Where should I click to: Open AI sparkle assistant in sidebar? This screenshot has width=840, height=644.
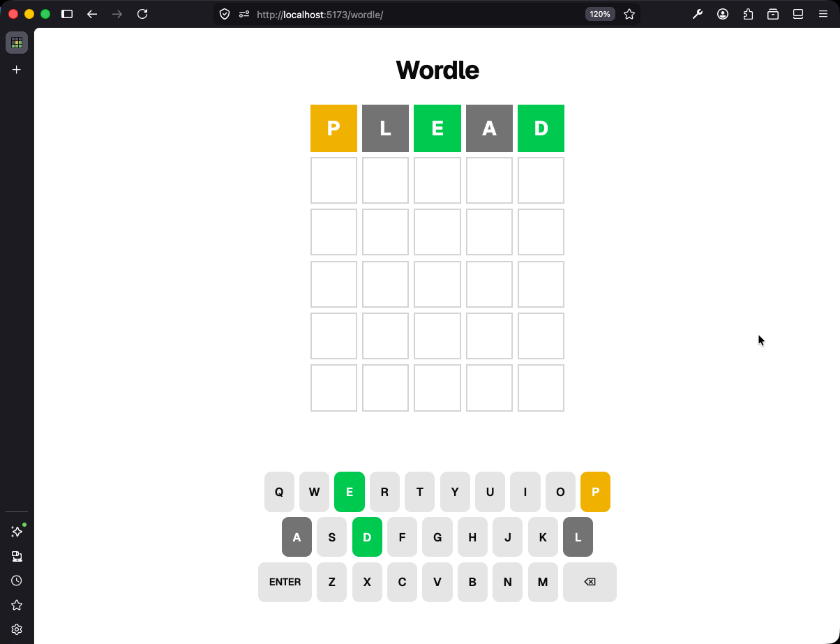click(x=17, y=532)
